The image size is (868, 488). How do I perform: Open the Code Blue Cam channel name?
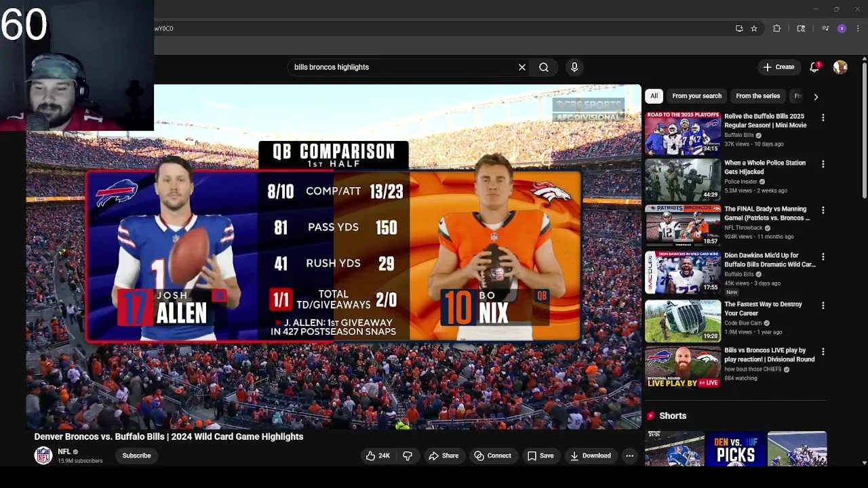click(x=743, y=323)
